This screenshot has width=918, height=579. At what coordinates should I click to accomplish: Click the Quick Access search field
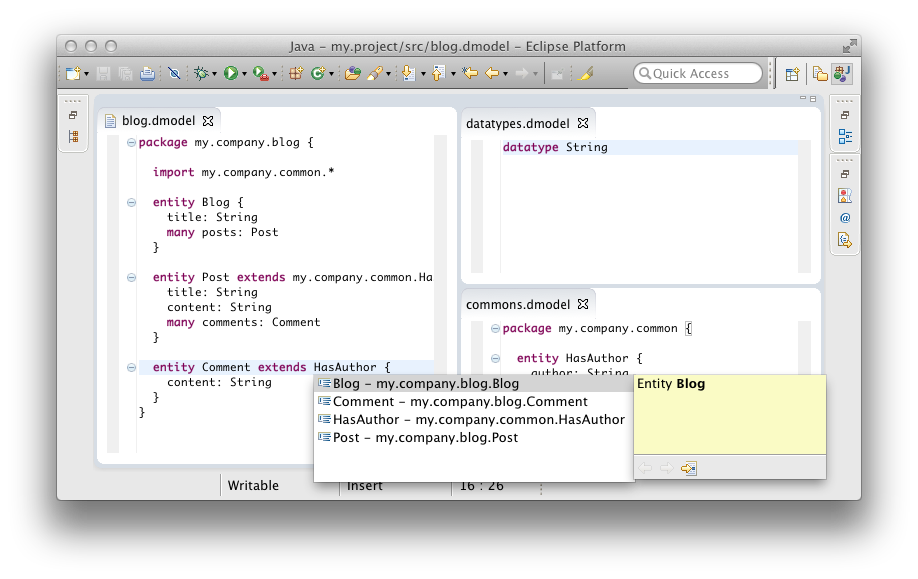[698, 73]
